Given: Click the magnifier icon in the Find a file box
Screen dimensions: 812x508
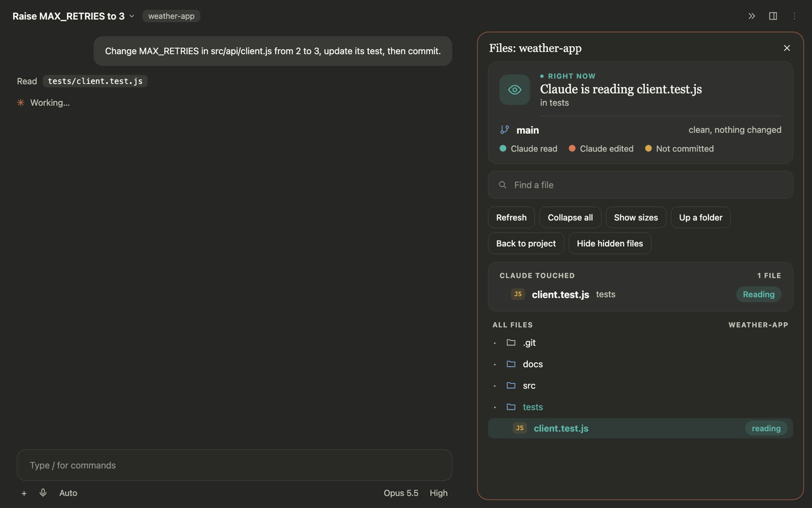Looking at the screenshot, I should pos(502,185).
